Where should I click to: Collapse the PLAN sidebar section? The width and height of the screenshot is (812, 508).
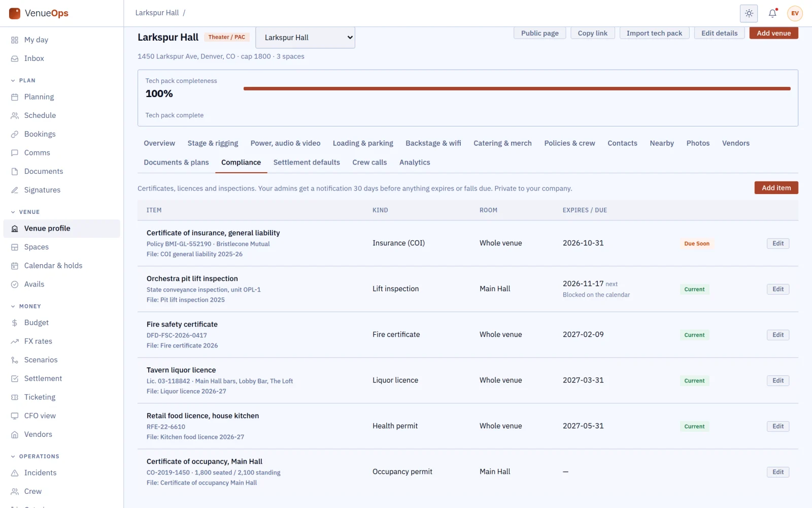[23, 80]
